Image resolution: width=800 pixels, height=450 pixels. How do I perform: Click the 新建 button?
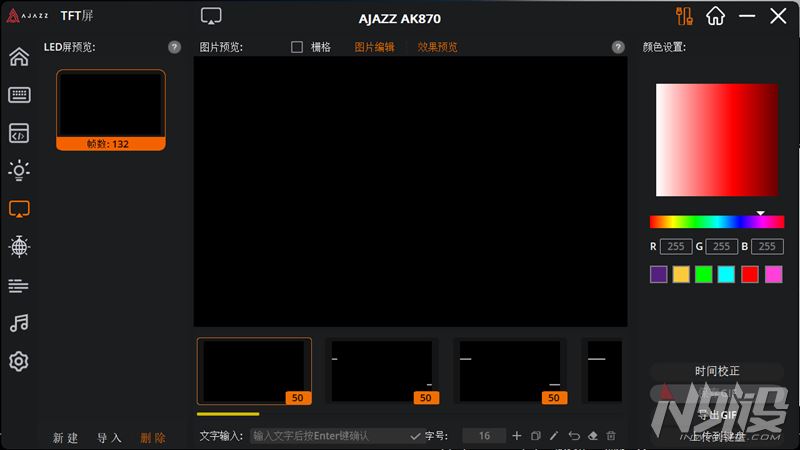65,438
